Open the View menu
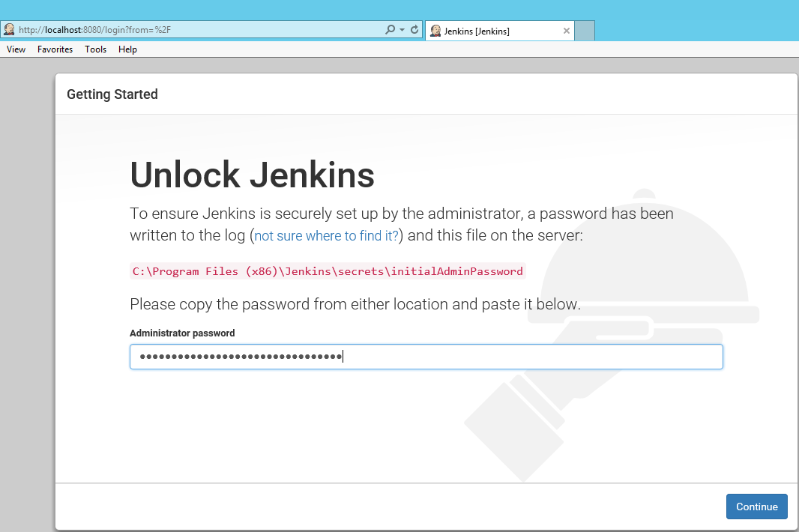The image size is (799, 532). pyautogui.click(x=16, y=49)
